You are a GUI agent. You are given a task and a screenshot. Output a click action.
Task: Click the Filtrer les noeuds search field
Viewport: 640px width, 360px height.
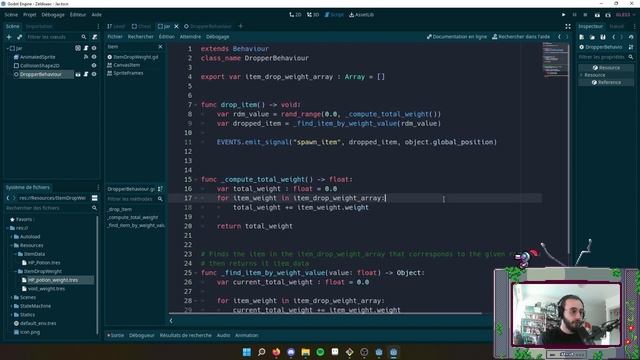pos(57,37)
